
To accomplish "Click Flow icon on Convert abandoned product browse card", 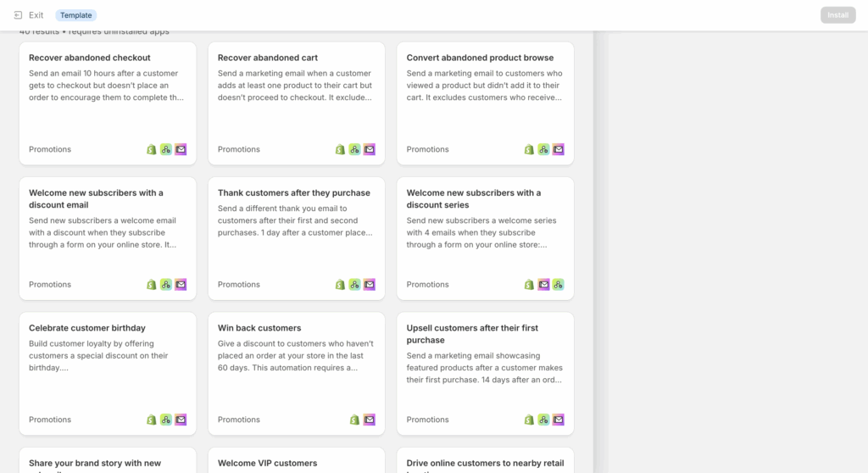I will (543, 149).
